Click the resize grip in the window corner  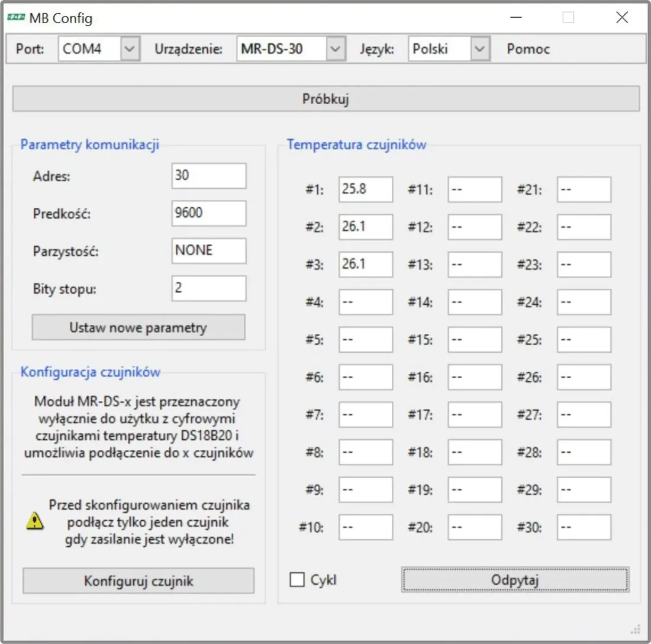click(635, 629)
